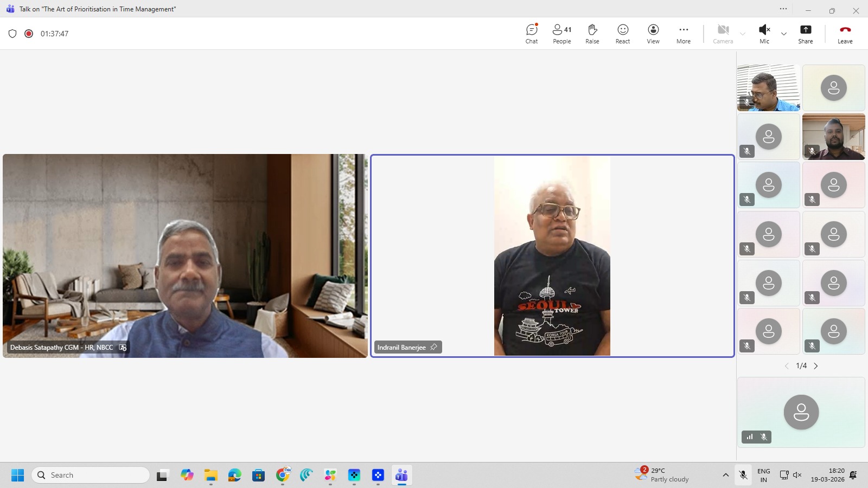
Task: Leave the meeting
Action: pos(845,34)
